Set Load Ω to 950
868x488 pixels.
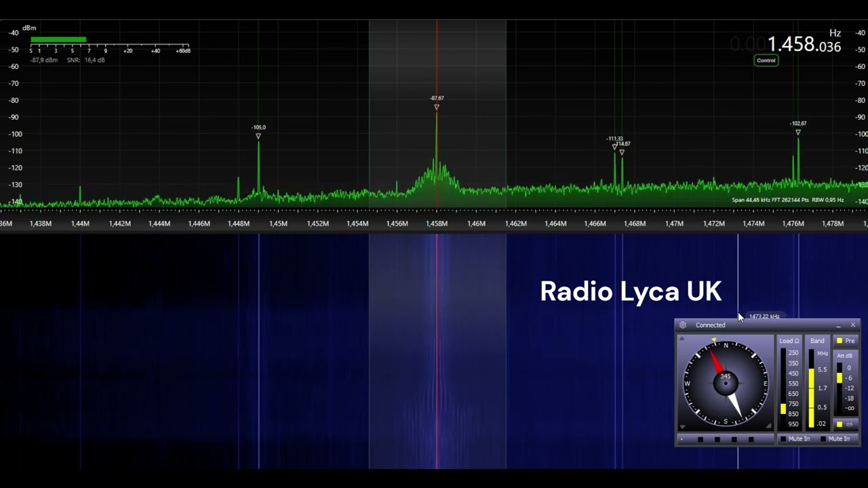793,424
